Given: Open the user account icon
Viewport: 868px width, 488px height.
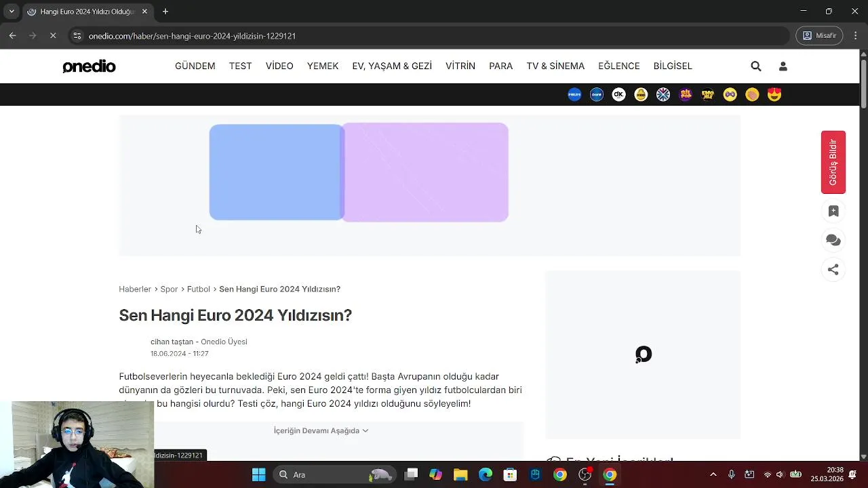Looking at the screenshot, I should [x=783, y=66].
